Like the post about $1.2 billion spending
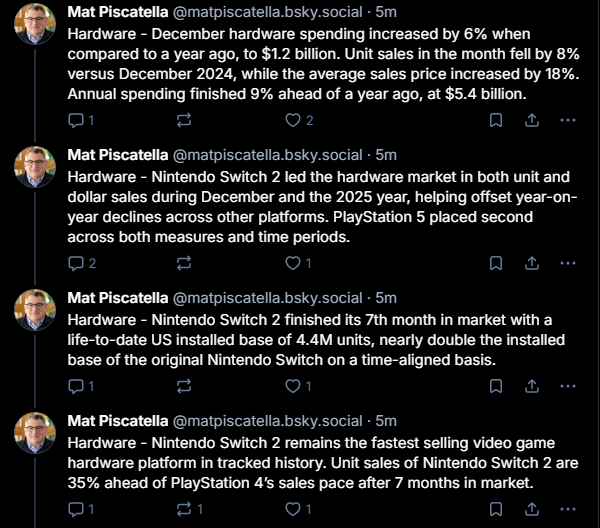Screen dimensions: 600x528 pos(299,121)
